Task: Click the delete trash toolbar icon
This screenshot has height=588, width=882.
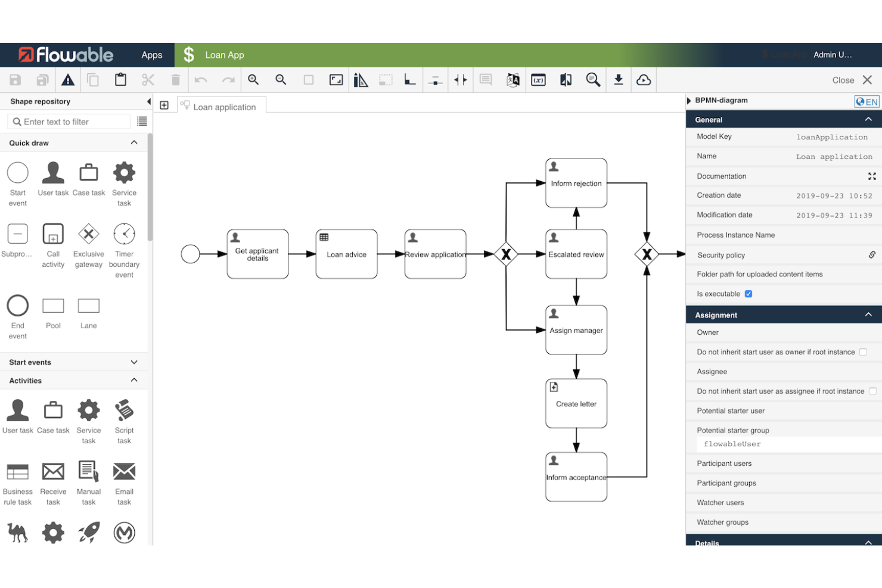Action: tap(175, 80)
